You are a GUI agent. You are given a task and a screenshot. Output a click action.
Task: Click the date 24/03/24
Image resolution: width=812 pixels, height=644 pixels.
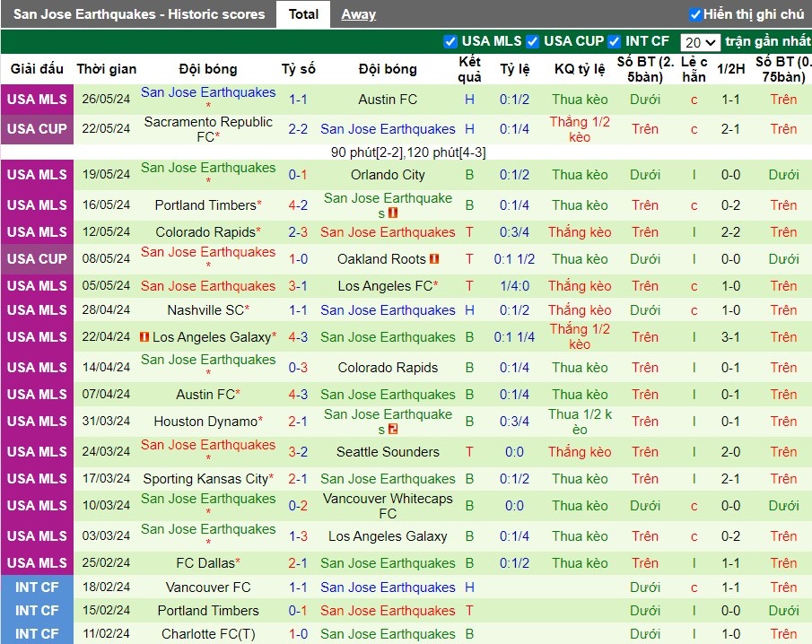[x=106, y=451]
